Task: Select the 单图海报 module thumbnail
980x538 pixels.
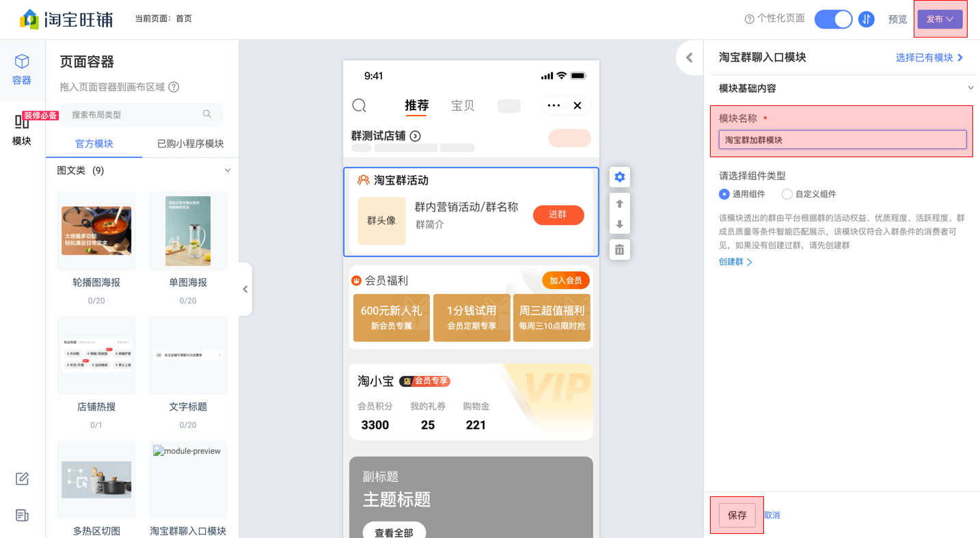Action: (188, 231)
